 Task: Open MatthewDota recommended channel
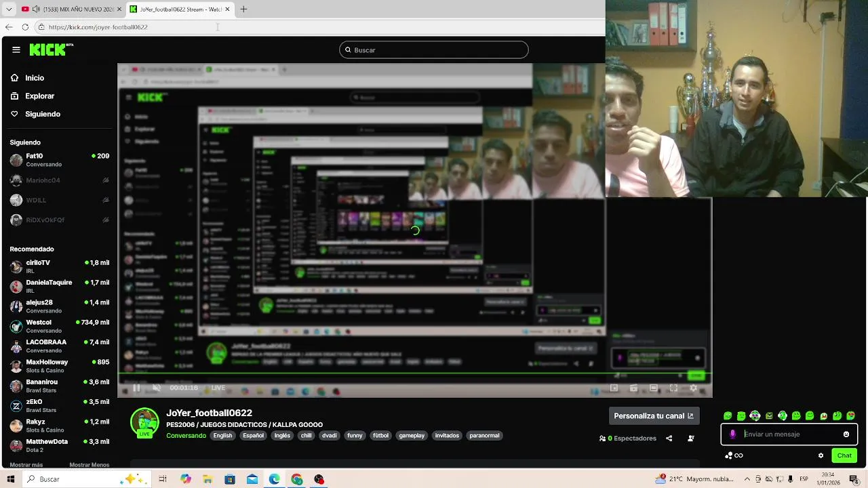tap(60, 445)
